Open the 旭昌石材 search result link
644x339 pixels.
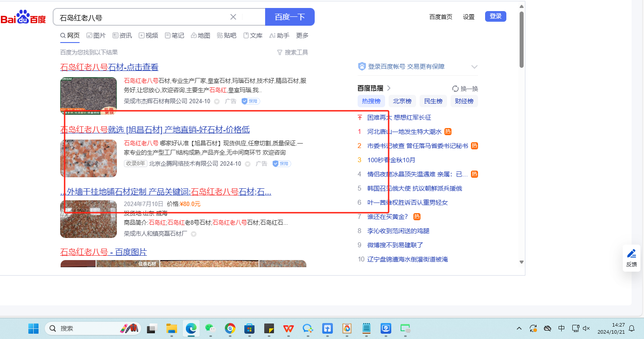pos(155,129)
